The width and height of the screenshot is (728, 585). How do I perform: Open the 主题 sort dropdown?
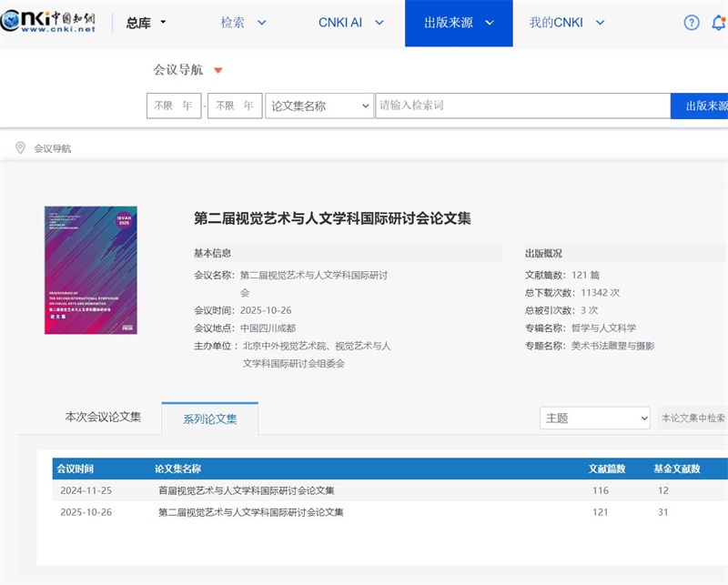point(594,418)
